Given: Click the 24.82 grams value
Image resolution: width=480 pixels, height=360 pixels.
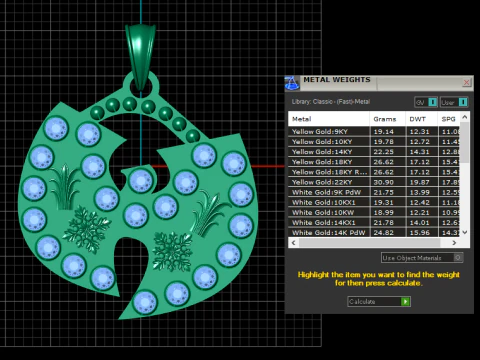Looking at the screenshot, I should [384, 233].
